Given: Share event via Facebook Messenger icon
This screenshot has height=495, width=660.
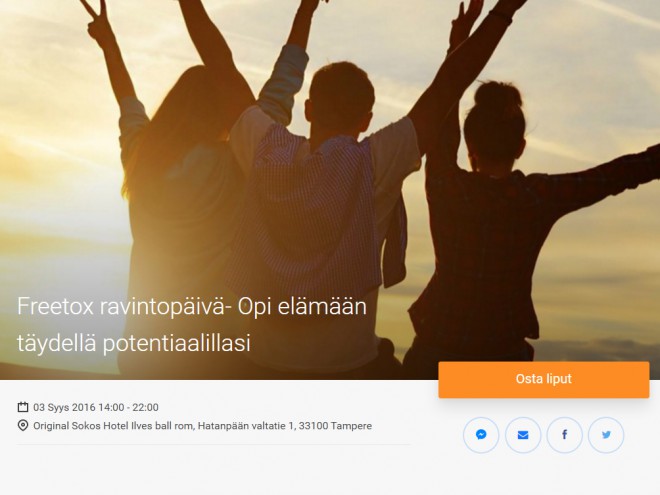Looking at the screenshot, I should [481, 435].
